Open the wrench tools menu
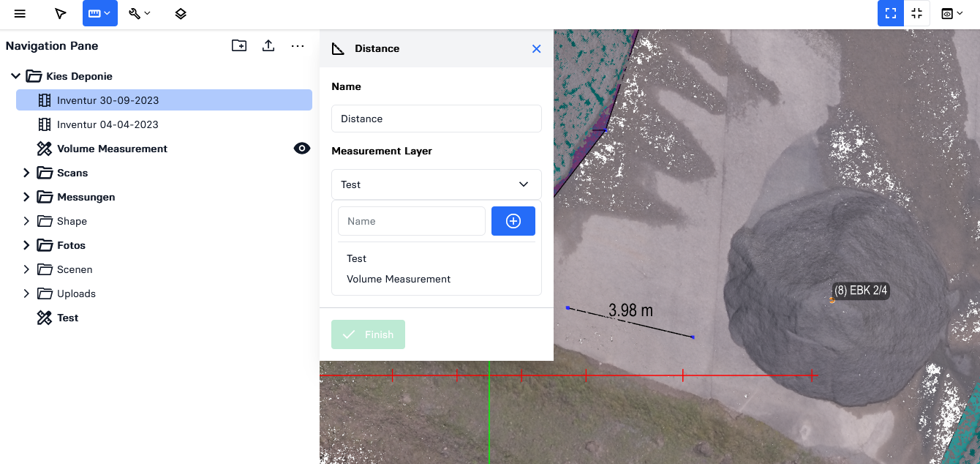Image resolution: width=980 pixels, height=464 pixels. pyautogui.click(x=139, y=13)
